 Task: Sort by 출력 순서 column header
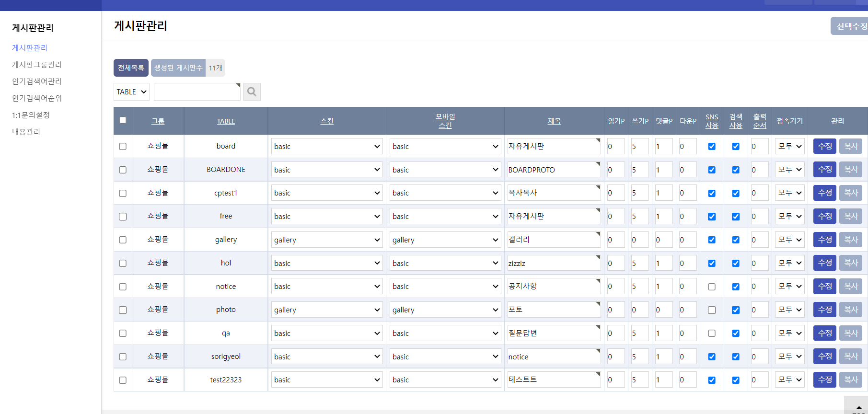(x=760, y=121)
